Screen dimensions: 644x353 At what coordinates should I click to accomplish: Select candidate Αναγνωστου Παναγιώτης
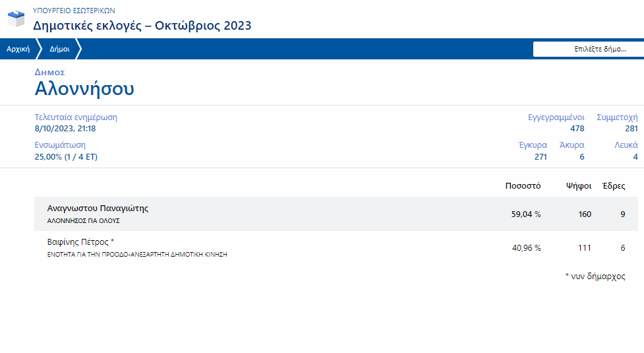click(98, 208)
